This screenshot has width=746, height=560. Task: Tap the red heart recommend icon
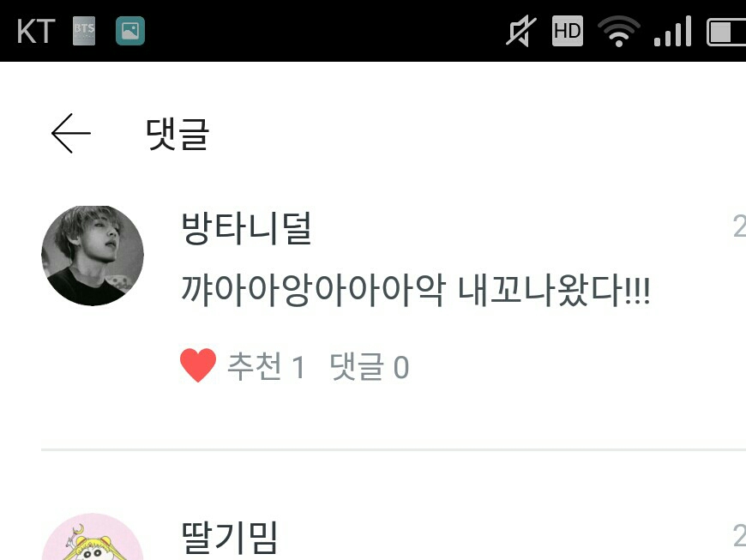click(198, 365)
